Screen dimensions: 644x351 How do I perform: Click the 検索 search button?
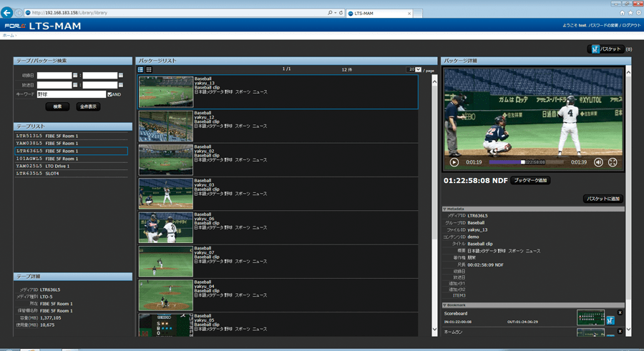click(57, 107)
